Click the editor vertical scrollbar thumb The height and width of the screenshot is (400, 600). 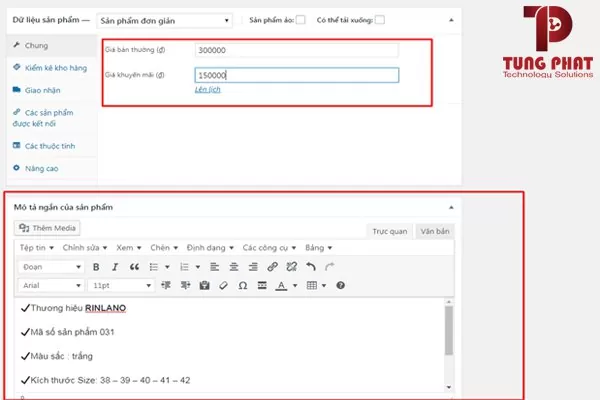[449, 331]
